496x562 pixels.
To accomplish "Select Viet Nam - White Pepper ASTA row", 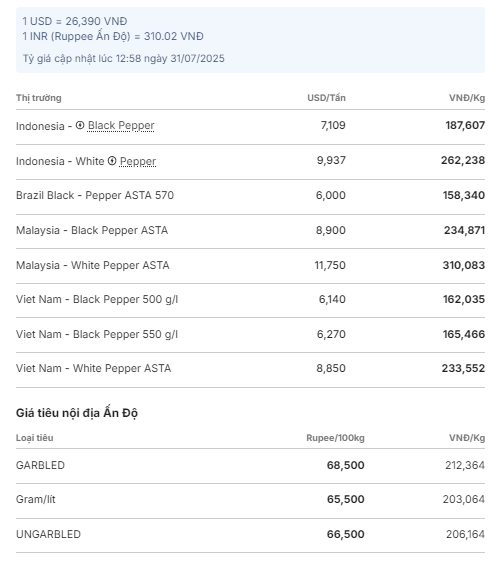I will (250, 368).
